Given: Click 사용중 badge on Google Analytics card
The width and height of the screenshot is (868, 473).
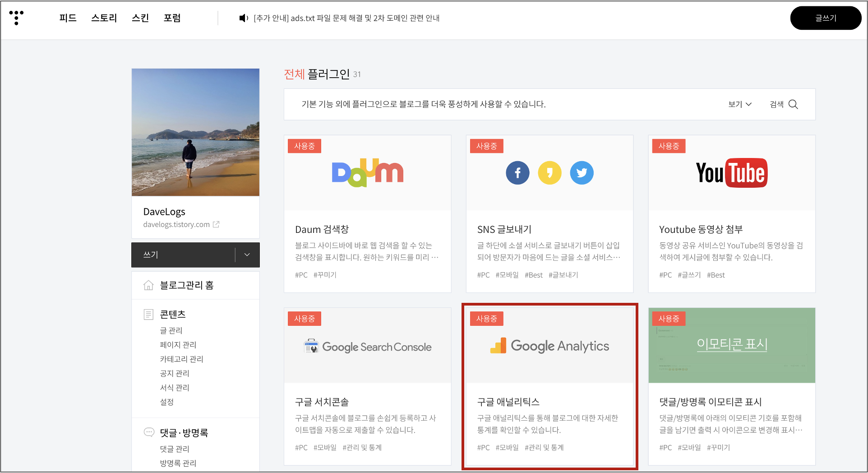Looking at the screenshot, I should [487, 319].
